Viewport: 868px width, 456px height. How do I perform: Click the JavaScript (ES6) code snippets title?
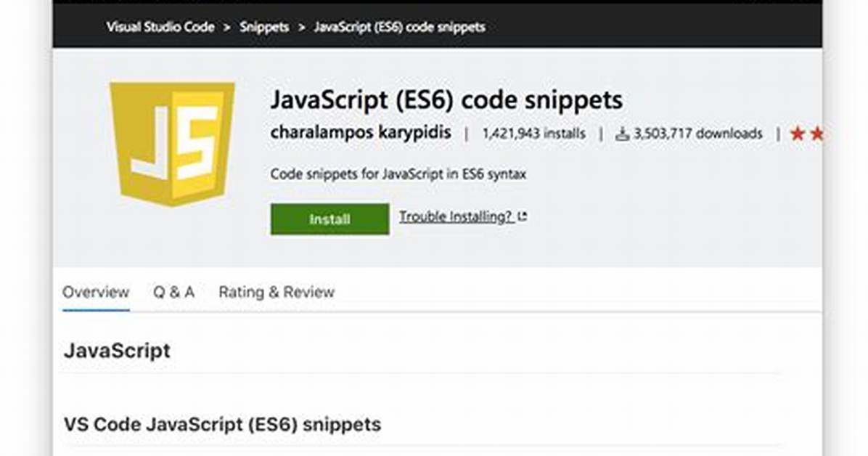tap(447, 100)
